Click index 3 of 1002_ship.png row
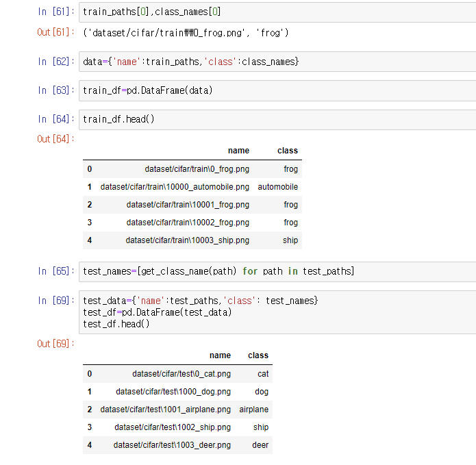The height and width of the screenshot is (465, 476). pyautogui.click(x=90, y=427)
